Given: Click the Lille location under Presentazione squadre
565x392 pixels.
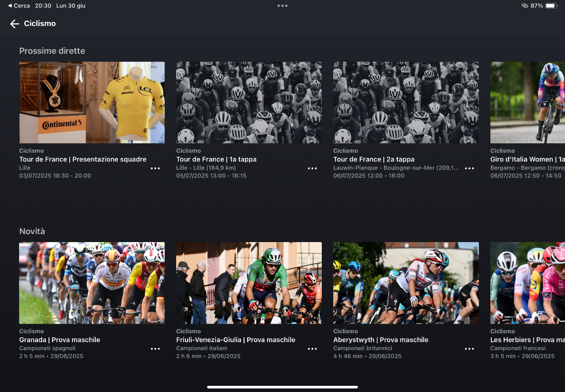Looking at the screenshot, I should click(25, 168).
